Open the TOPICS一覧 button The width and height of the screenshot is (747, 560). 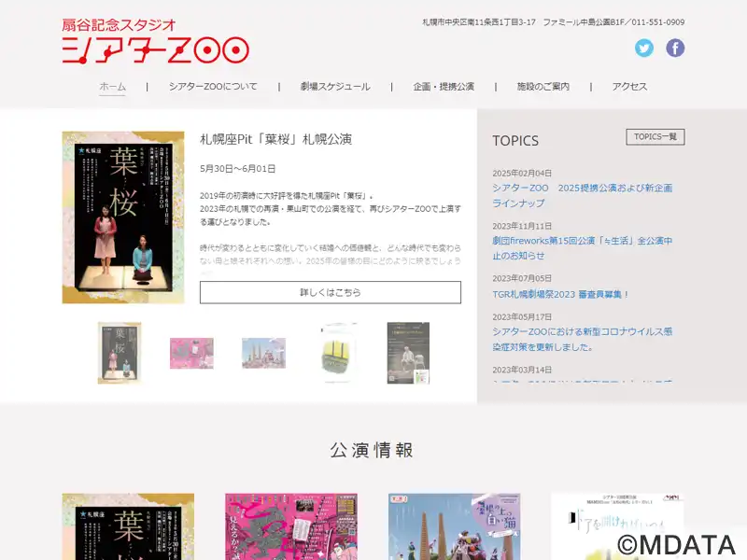coord(655,136)
